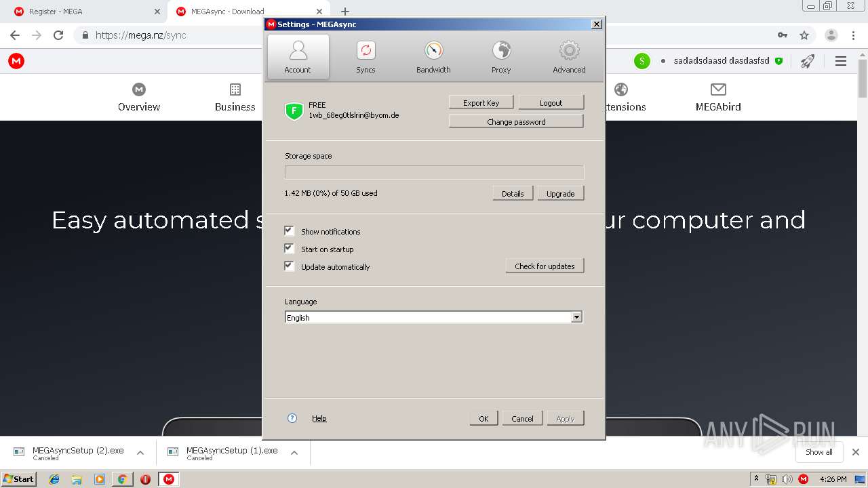Screen dimensions: 868x488
Task: Click the Export Key button
Action: 481,102
